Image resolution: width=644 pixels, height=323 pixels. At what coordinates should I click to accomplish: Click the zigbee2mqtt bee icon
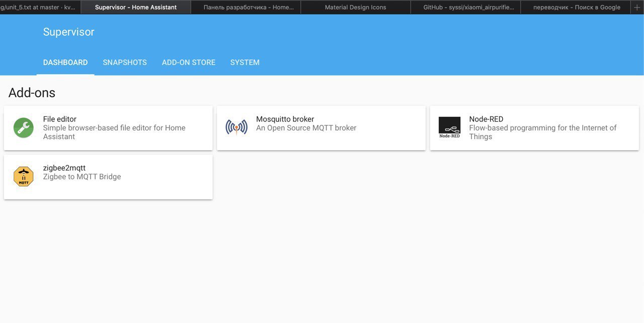pyautogui.click(x=23, y=176)
